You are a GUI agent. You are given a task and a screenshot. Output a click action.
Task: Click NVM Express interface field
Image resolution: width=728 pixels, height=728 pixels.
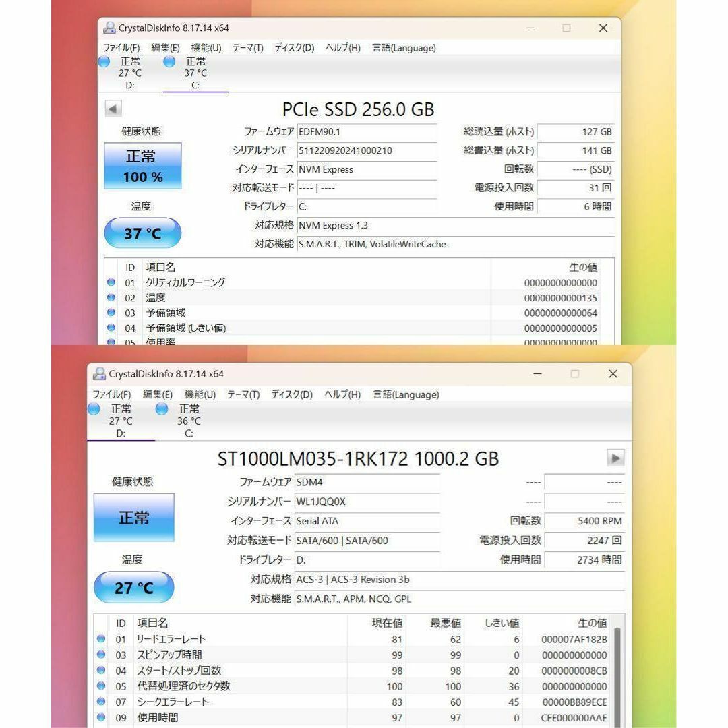367,169
